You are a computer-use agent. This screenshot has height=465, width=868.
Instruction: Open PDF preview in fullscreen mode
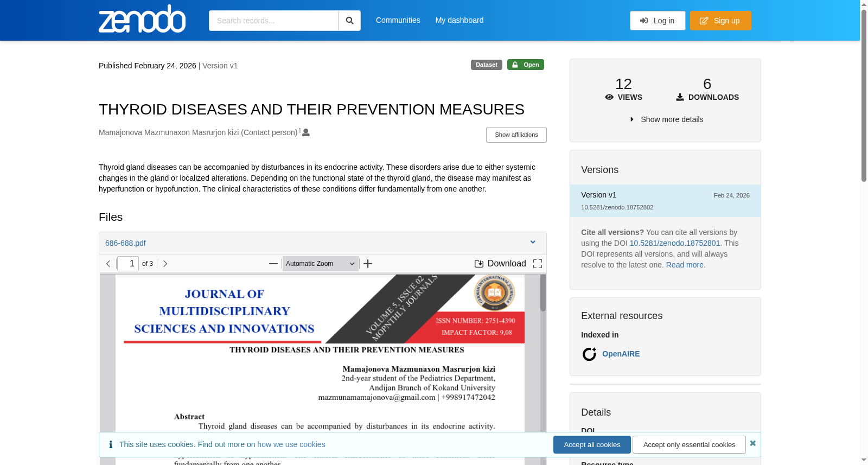tap(538, 264)
